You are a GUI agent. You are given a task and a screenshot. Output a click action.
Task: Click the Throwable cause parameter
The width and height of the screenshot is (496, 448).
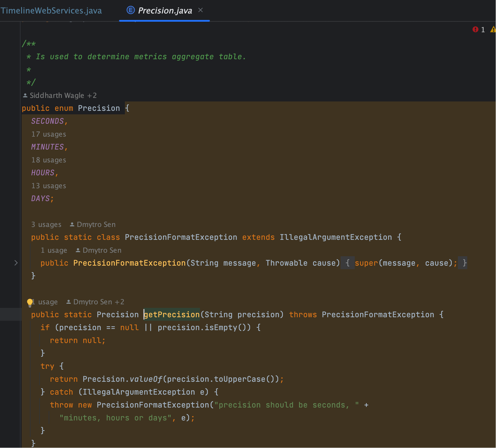(301, 263)
